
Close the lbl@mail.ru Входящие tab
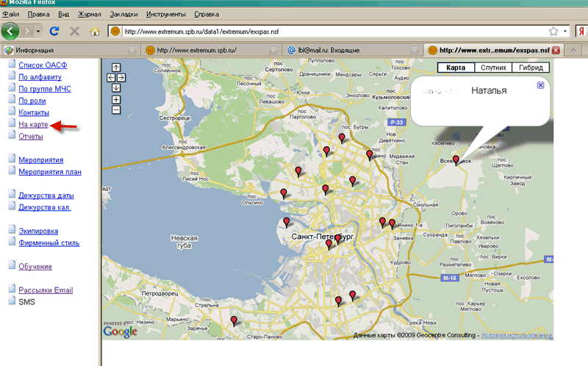click(x=415, y=50)
